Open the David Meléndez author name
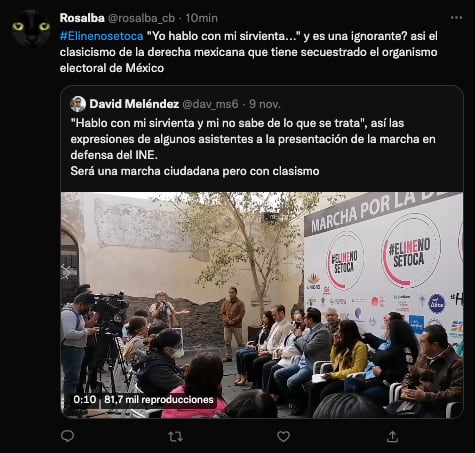The height and width of the screenshot is (453, 475). (x=134, y=104)
